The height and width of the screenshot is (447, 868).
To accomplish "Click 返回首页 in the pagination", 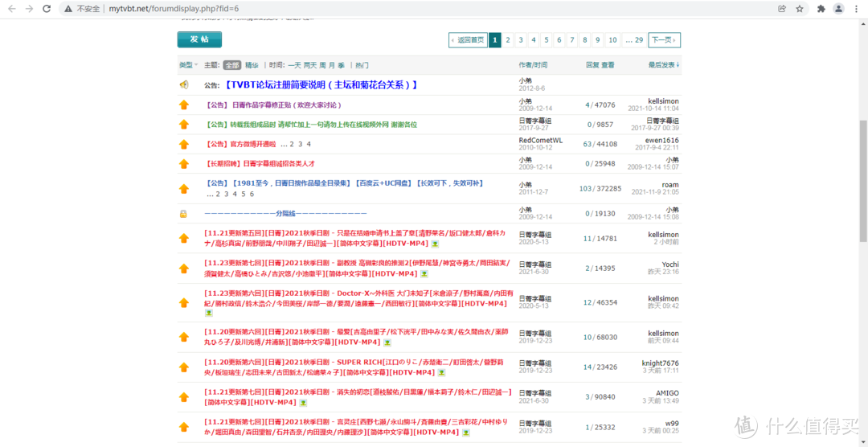I will pos(468,40).
